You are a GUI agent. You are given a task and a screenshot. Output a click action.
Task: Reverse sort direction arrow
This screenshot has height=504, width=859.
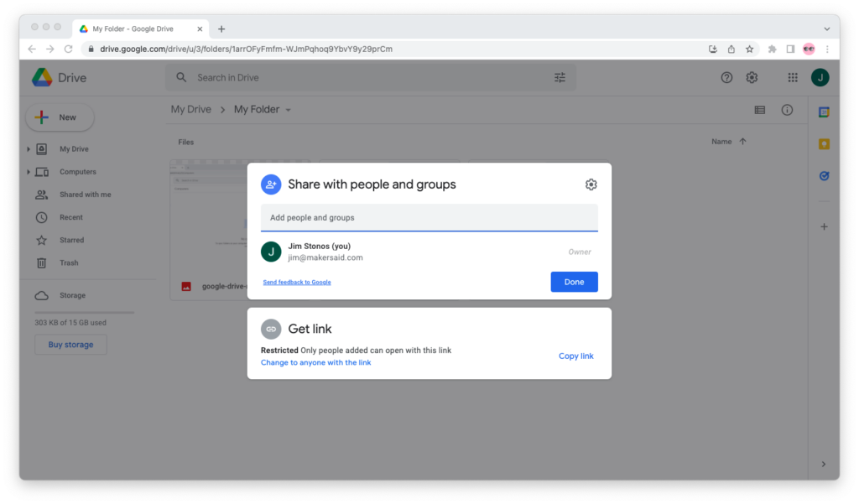[743, 142]
